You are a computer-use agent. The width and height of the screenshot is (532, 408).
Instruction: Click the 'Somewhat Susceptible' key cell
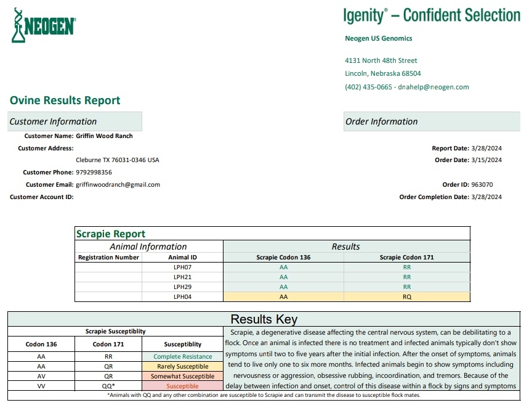(182, 377)
